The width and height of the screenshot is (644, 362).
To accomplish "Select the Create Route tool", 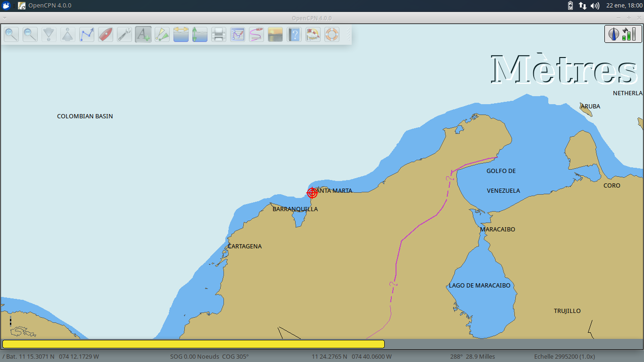I will 87,34.
